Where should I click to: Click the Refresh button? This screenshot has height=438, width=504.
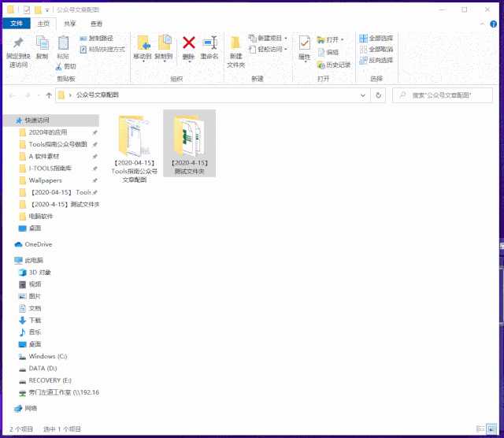coord(378,95)
